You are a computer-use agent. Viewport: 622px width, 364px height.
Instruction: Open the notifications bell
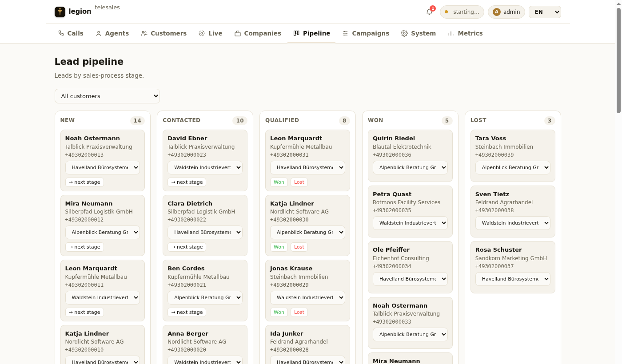429,12
